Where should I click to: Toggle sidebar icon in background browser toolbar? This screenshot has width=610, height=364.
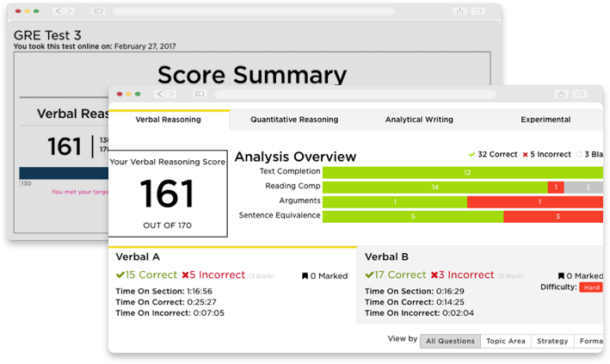pos(97,11)
